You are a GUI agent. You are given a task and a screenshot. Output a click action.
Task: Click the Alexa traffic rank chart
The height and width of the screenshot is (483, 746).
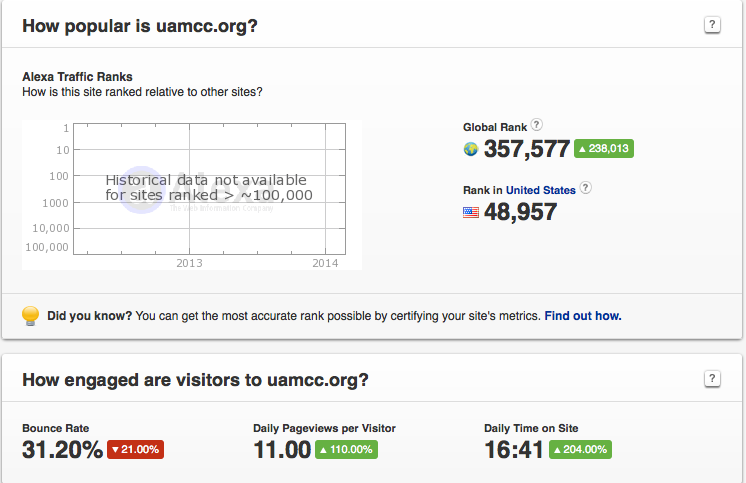[192, 195]
